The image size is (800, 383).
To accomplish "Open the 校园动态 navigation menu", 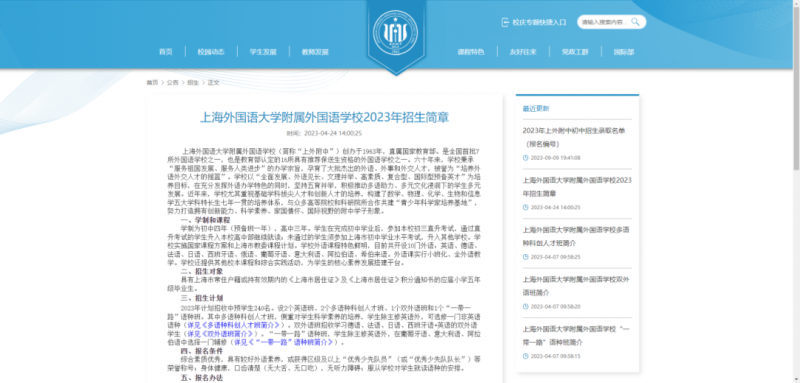I will [211, 52].
